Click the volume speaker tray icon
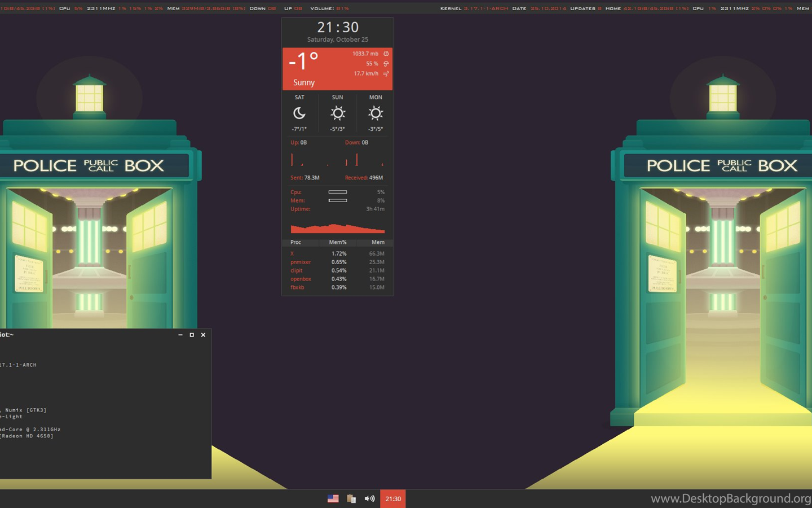 tap(369, 498)
